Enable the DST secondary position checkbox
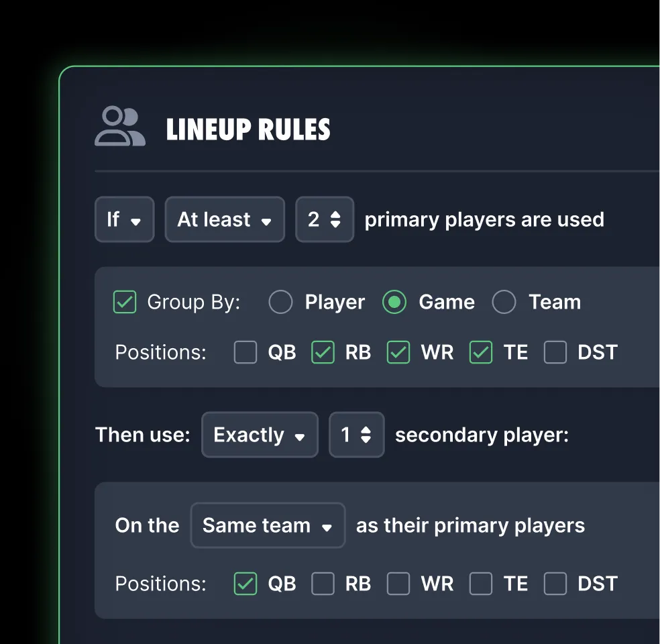The width and height of the screenshot is (660, 644). tap(555, 584)
